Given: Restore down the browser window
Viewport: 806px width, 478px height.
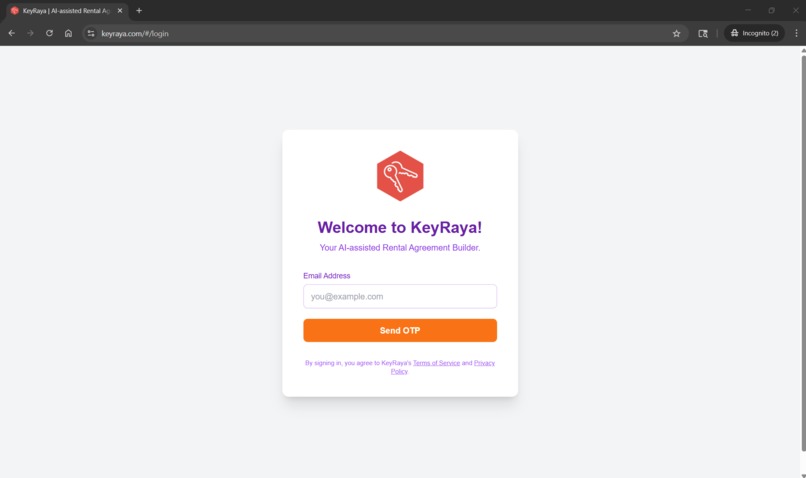Looking at the screenshot, I should (x=772, y=10).
